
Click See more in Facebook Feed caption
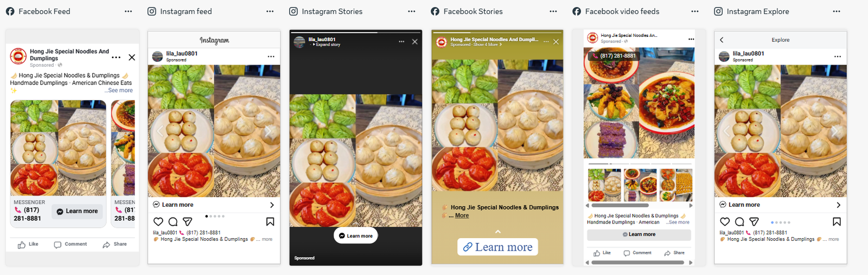click(x=119, y=91)
